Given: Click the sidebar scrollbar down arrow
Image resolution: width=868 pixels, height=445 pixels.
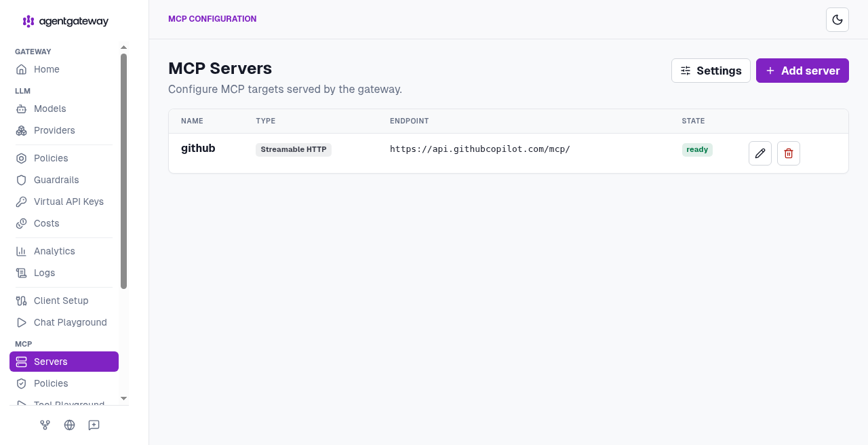Looking at the screenshot, I should [x=123, y=399].
